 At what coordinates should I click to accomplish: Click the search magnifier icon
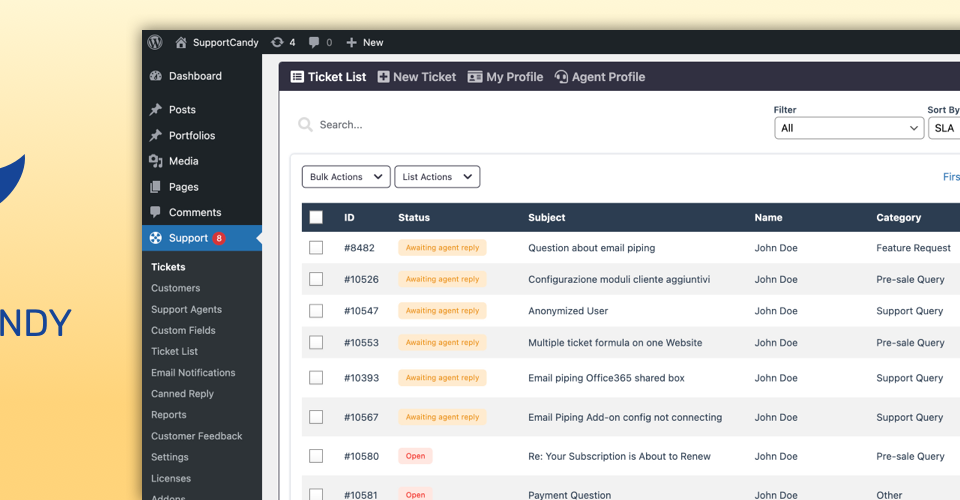(305, 125)
